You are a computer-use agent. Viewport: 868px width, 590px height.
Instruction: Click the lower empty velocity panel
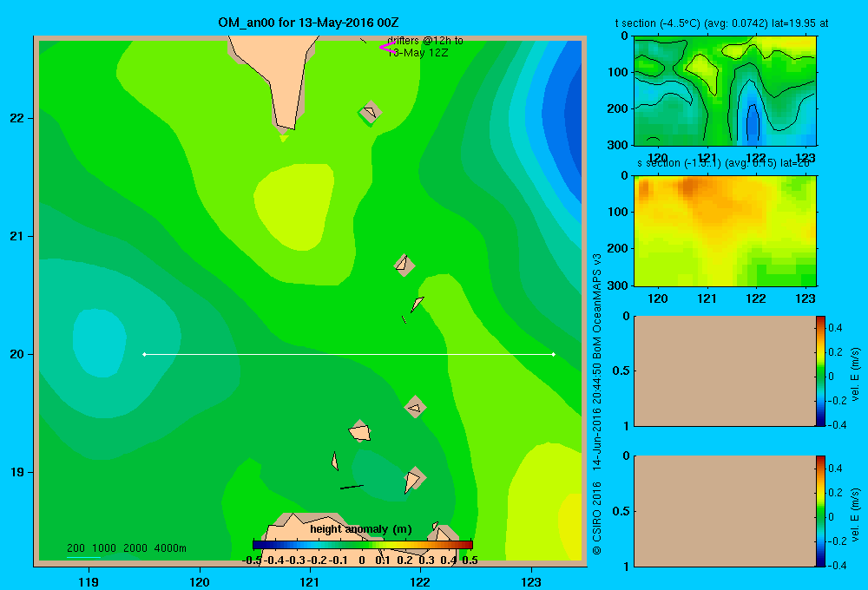[x=725, y=511]
